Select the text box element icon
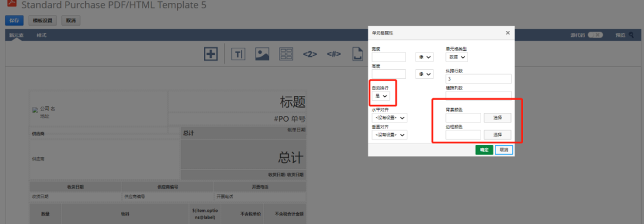 click(x=238, y=54)
